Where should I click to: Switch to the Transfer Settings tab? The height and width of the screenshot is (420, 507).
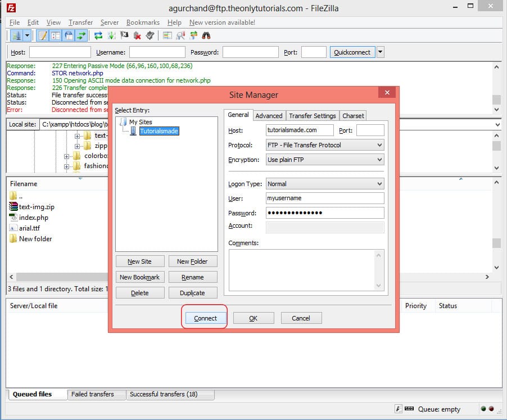click(313, 116)
